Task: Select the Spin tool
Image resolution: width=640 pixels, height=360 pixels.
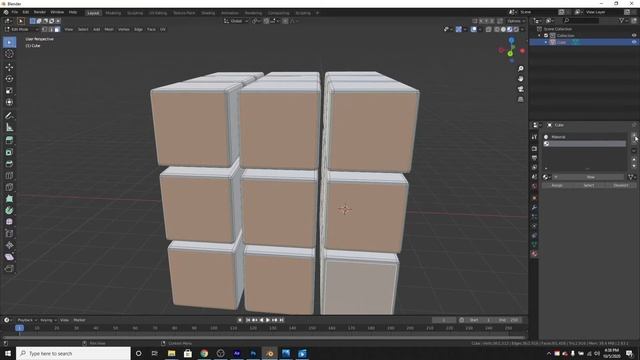Action: [9, 211]
